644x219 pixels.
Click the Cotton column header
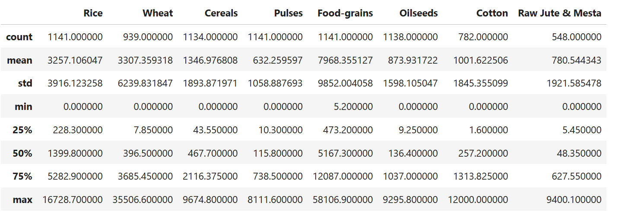coord(492,13)
